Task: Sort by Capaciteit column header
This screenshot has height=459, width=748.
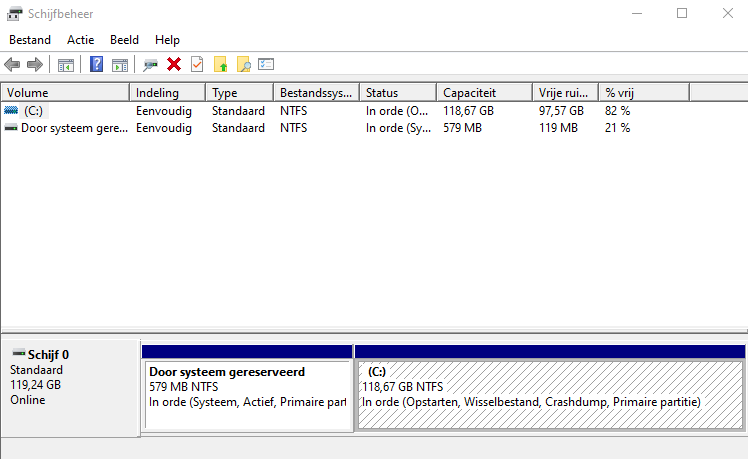Action: 485,93
